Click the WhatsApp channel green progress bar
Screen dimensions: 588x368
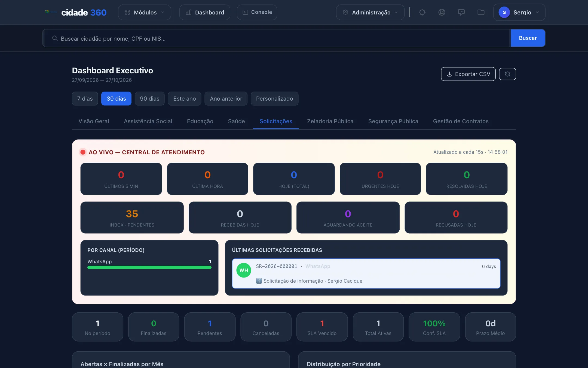coord(149,268)
